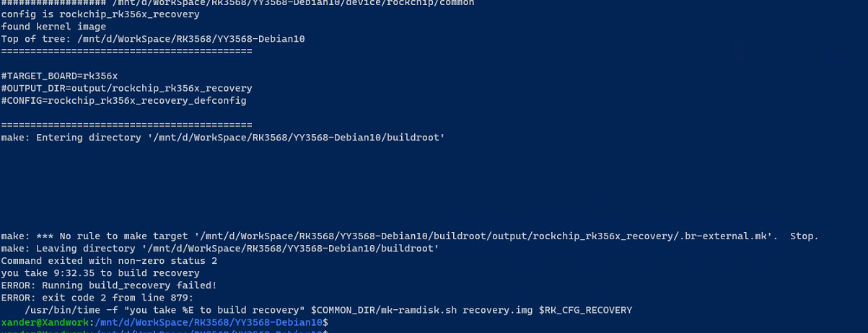This screenshot has height=333, width=868.
Task: Click the 'make: Leaving directory' line
Action: pos(220,249)
